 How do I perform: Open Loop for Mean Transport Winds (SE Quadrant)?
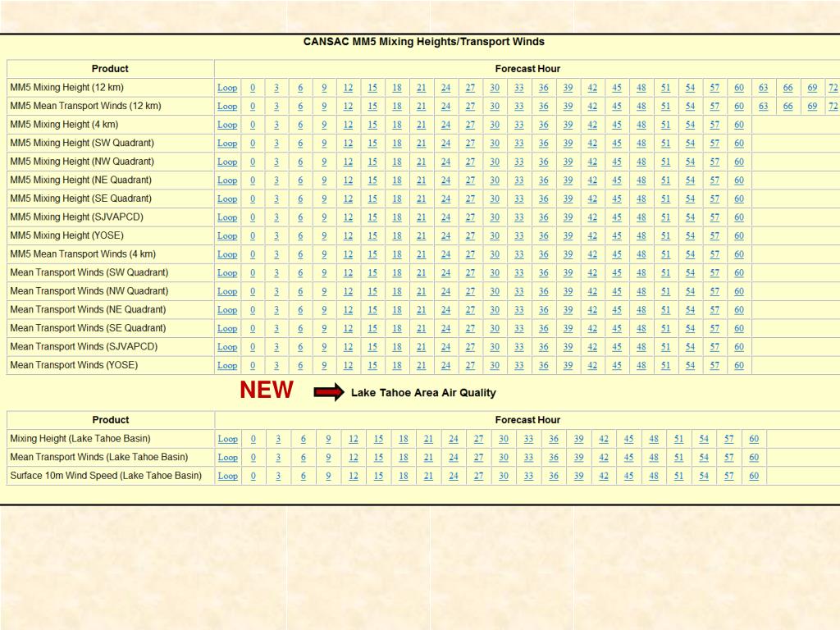coord(227,328)
